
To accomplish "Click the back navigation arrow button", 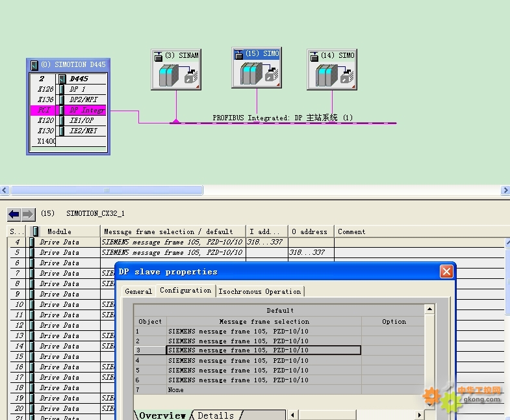I will (14, 215).
